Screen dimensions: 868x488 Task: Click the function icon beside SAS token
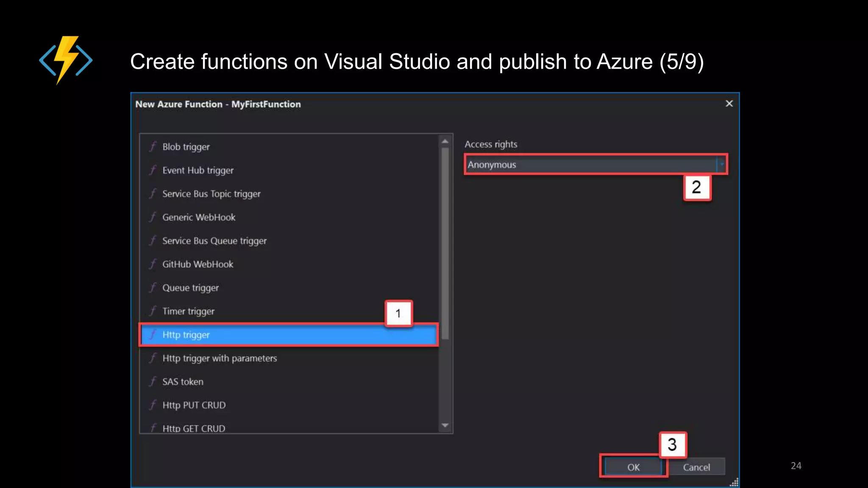pos(153,382)
